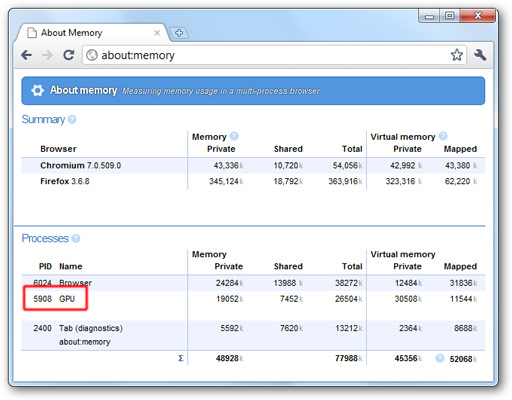Click the gear icon in About memory banner
The image size is (512, 400).
coord(37,90)
